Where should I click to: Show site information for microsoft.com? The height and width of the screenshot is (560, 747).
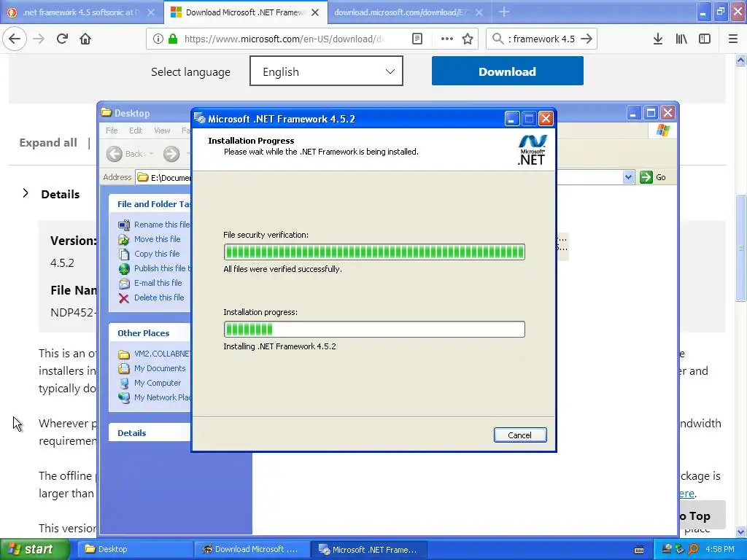tap(158, 39)
